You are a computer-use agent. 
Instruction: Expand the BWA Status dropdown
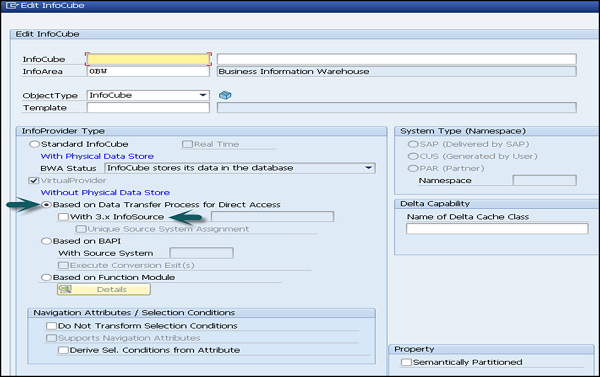tap(368, 168)
